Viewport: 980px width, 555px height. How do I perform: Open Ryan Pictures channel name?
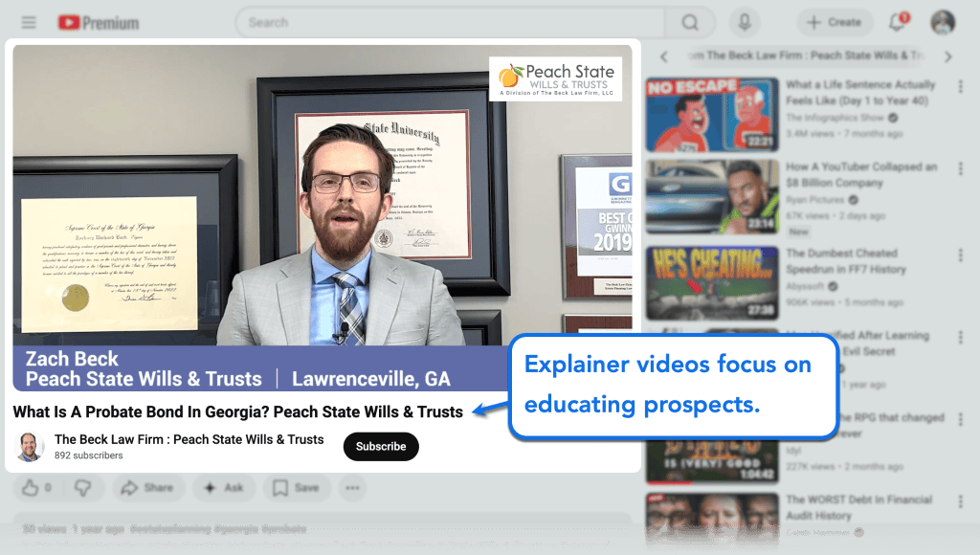coord(814,200)
